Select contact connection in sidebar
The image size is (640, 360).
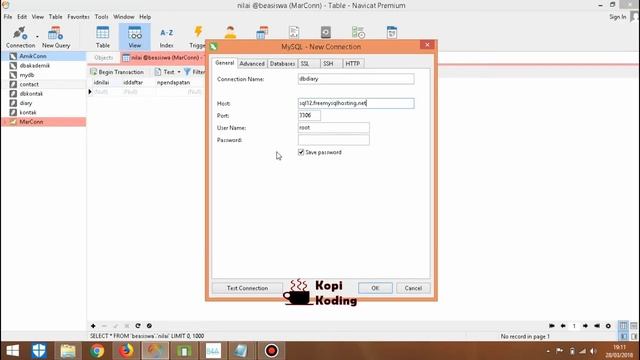tap(44, 84)
